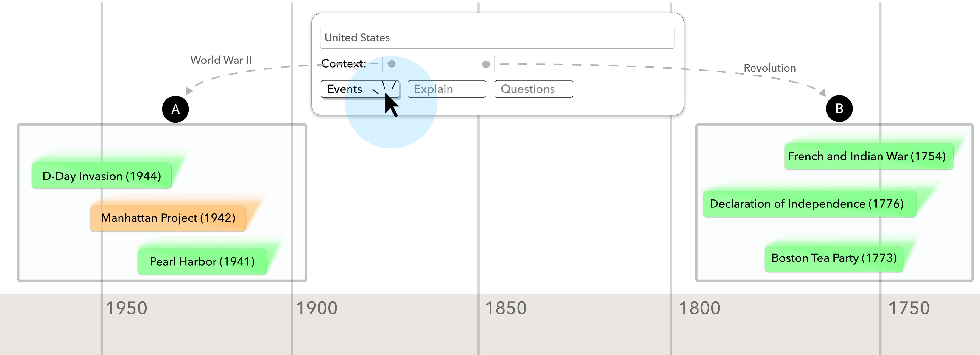Click the 1800 year label on the timeline

pyautogui.click(x=699, y=308)
